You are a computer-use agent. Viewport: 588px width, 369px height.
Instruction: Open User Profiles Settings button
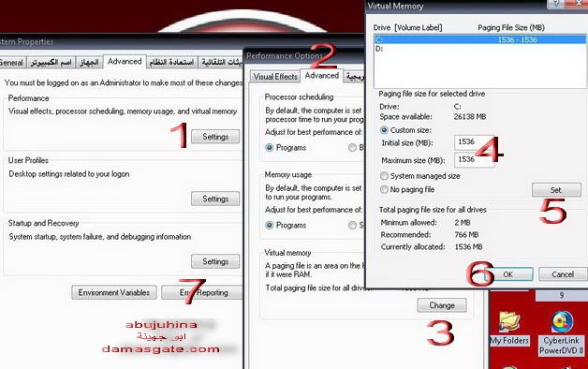point(215,199)
